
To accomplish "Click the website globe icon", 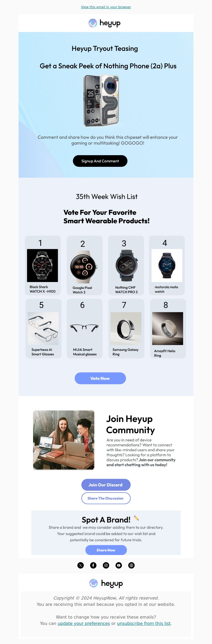I will [131, 565].
